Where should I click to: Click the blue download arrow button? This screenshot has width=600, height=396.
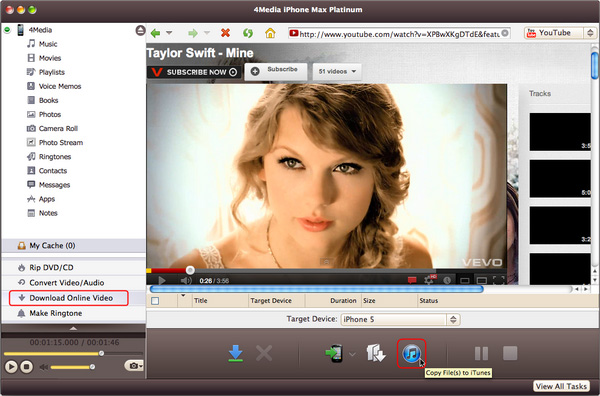(x=235, y=353)
